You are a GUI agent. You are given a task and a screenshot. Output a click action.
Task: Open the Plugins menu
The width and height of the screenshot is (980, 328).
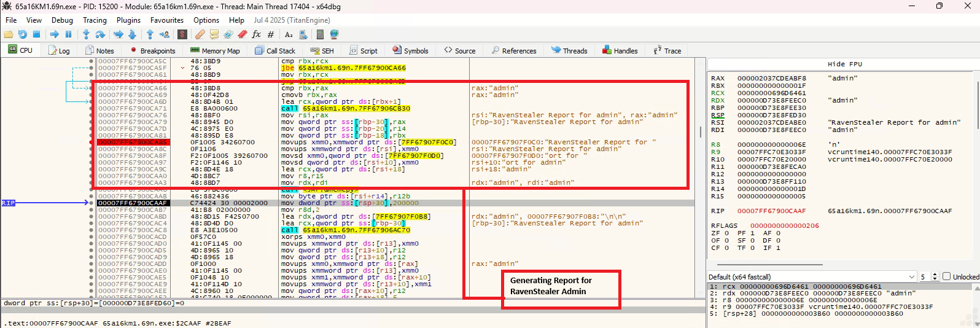click(x=128, y=20)
